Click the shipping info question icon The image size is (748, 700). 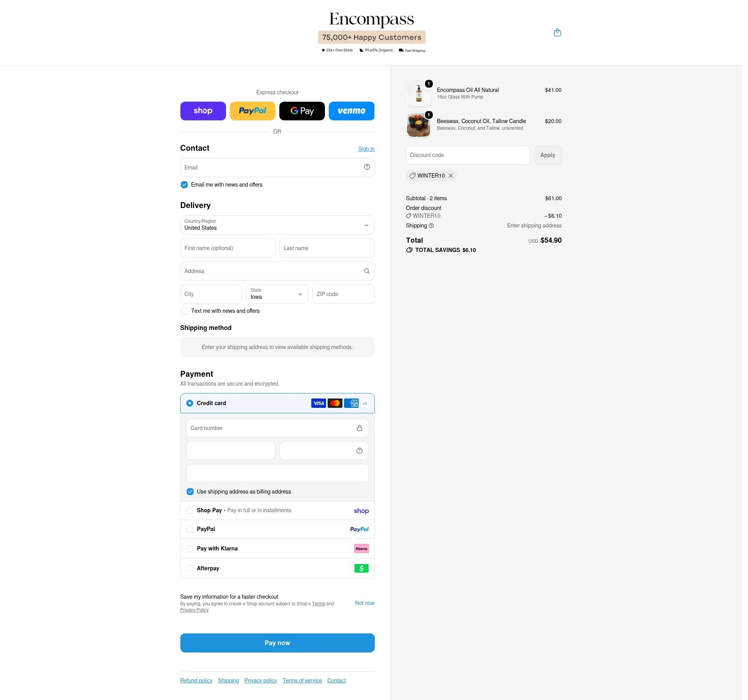point(431,226)
